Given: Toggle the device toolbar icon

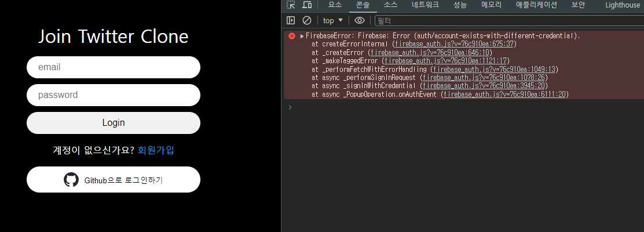Looking at the screenshot, I should (307, 5).
